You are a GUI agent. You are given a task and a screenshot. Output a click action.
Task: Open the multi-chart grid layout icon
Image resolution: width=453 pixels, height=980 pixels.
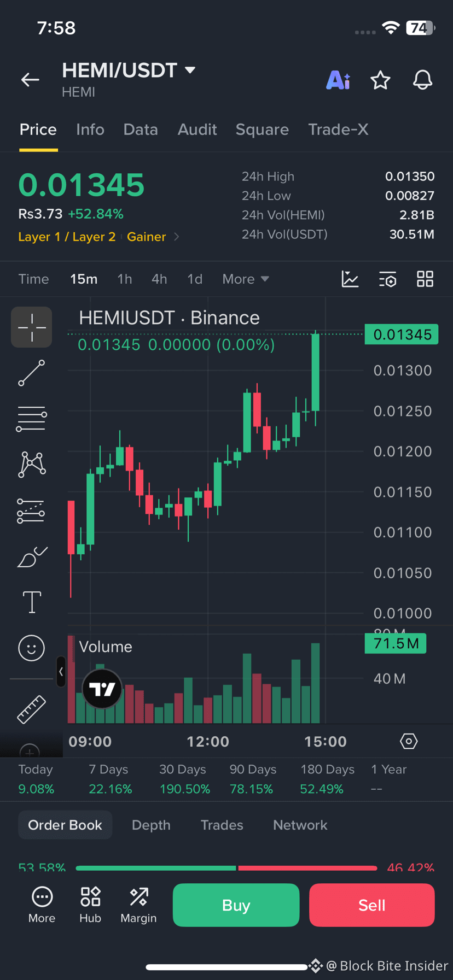(425, 279)
